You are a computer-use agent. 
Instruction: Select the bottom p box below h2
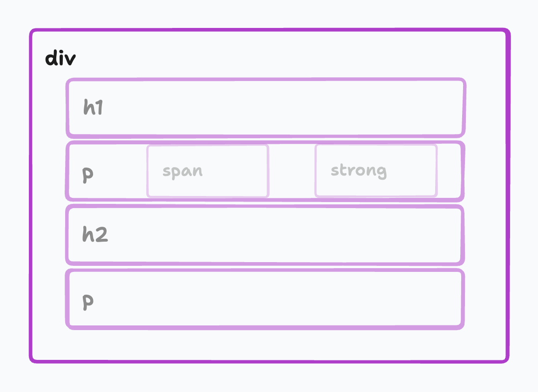(x=265, y=299)
